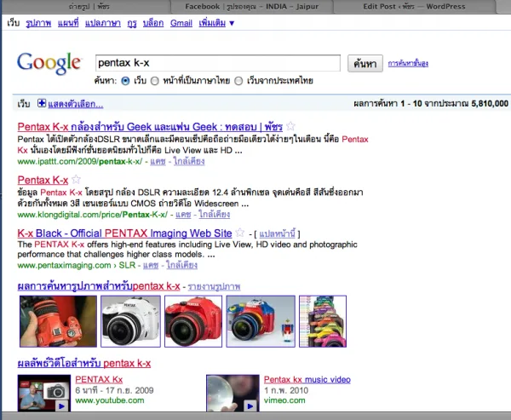Screen dimensions: 511x420
Task: Open the PENTAX Kx video title link
Action: point(99,380)
